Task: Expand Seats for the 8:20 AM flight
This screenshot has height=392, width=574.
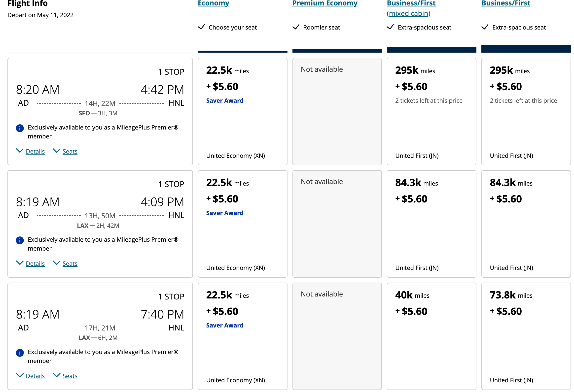Action: coord(70,151)
